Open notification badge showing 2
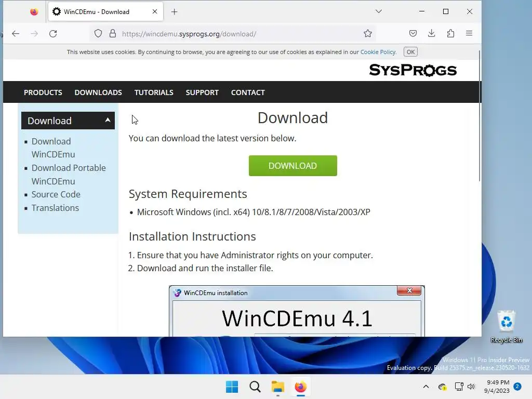532x399 pixels. (517, 387)
